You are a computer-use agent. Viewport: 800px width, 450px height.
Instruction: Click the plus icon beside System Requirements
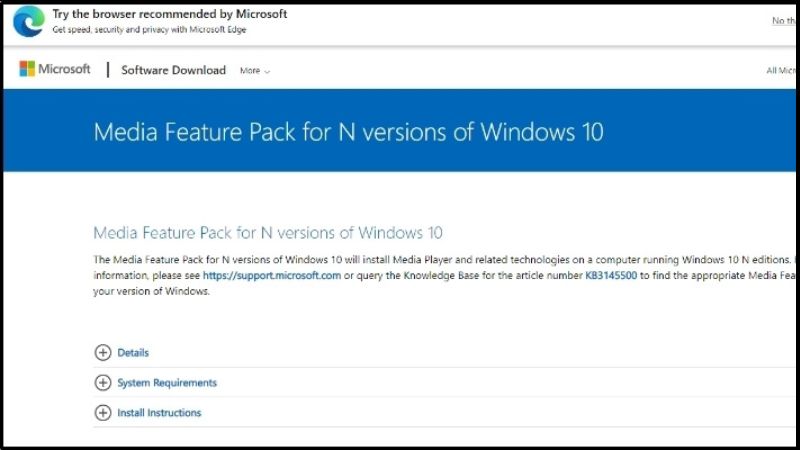[x=103, y=383]
